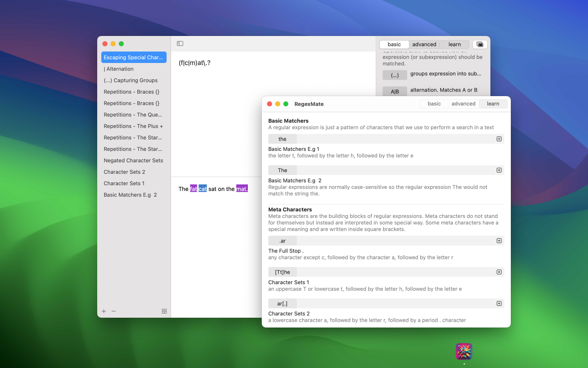Select (...) Capturing Groups item
The image size is (588, 368).
[x=134, y=80]
